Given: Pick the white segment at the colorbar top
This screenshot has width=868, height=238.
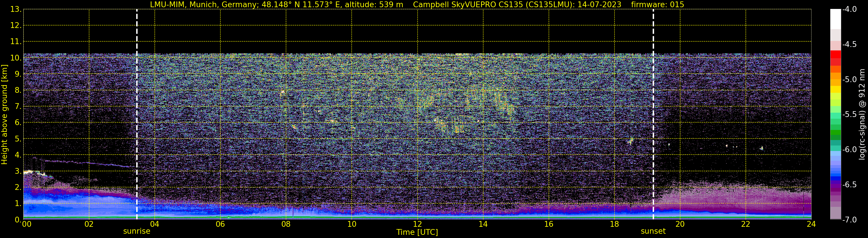Looking at the screenshot, I should pos(835,19).
